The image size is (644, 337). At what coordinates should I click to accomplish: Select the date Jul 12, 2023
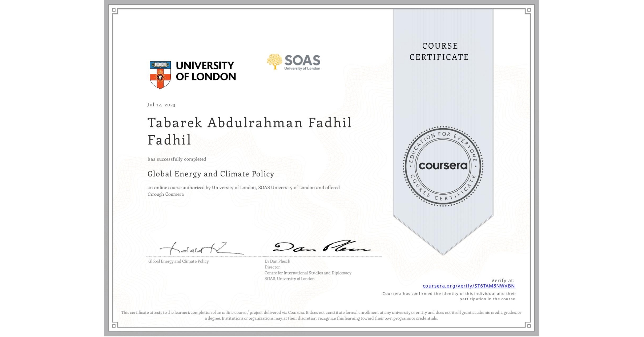[x=161, y=105]
